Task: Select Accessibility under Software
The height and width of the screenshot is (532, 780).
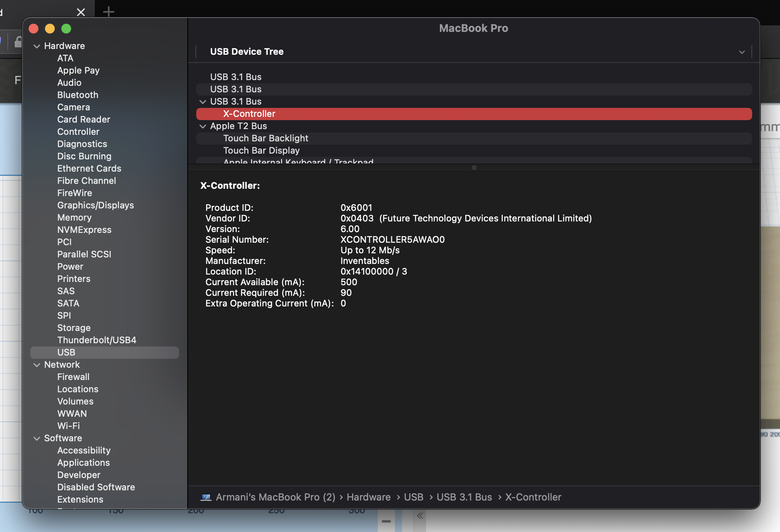Action: coord(84,451)
